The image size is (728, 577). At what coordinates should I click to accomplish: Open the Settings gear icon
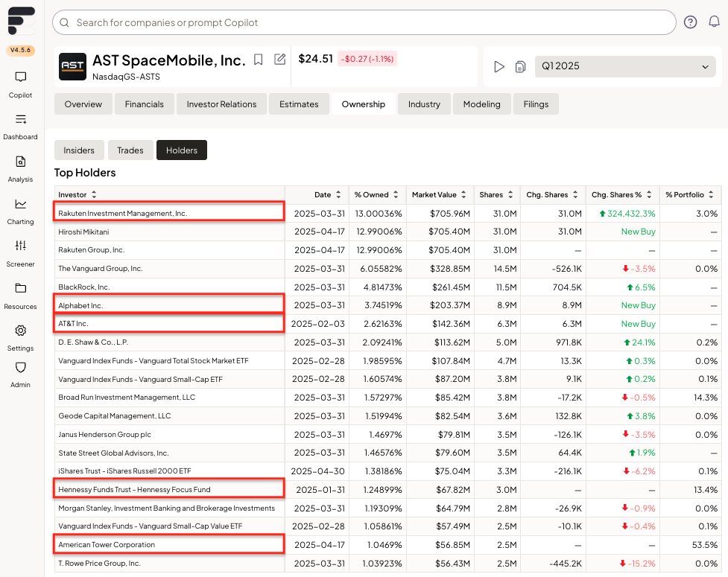click(x=20, y=331)
